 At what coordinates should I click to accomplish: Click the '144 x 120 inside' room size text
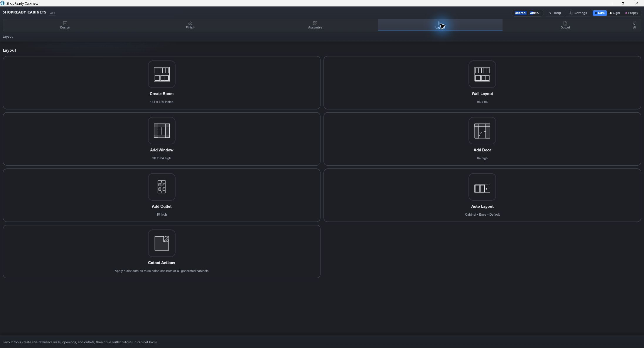point(161,102)
